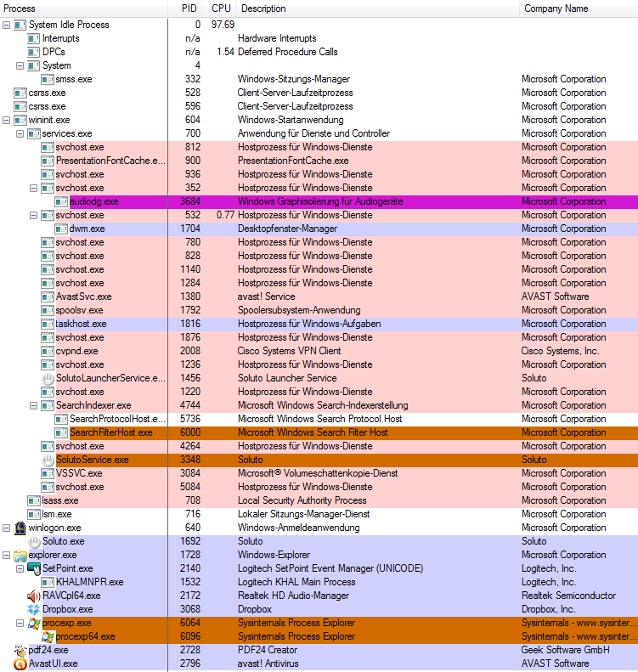638x672 pixels.
Task: Sort by Company Name column header
Action: [579, 8]
